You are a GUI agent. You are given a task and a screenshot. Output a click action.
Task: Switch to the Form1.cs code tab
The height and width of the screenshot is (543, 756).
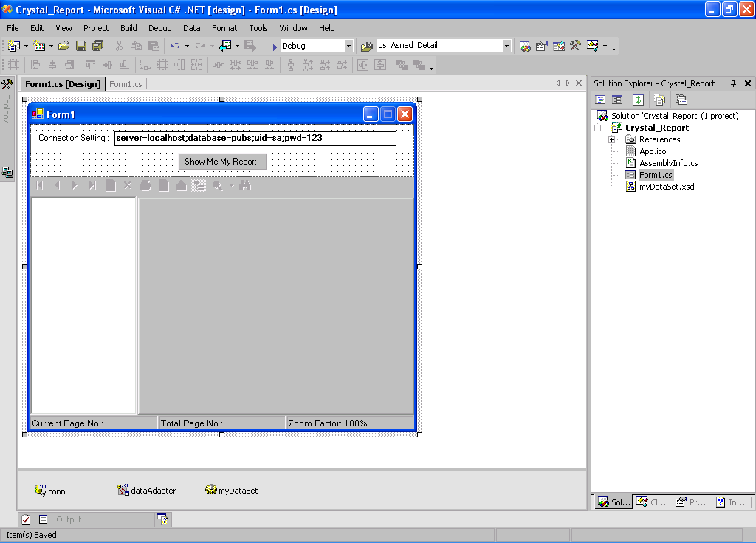126,84
